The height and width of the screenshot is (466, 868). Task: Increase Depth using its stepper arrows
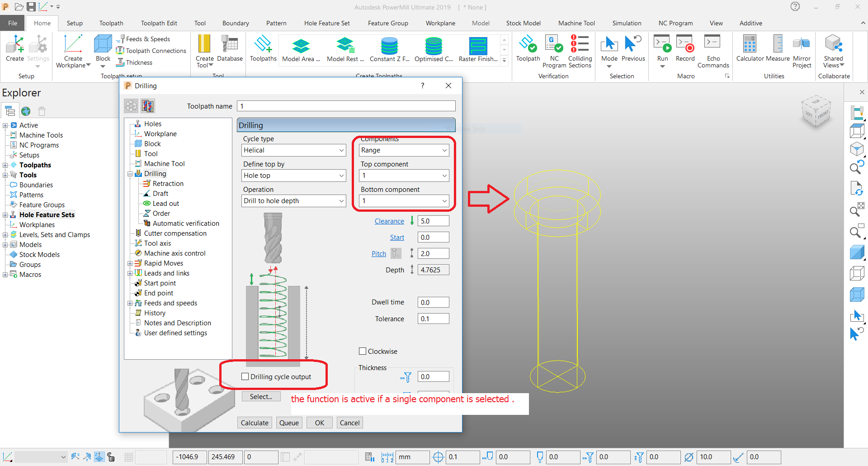(412, 270)
